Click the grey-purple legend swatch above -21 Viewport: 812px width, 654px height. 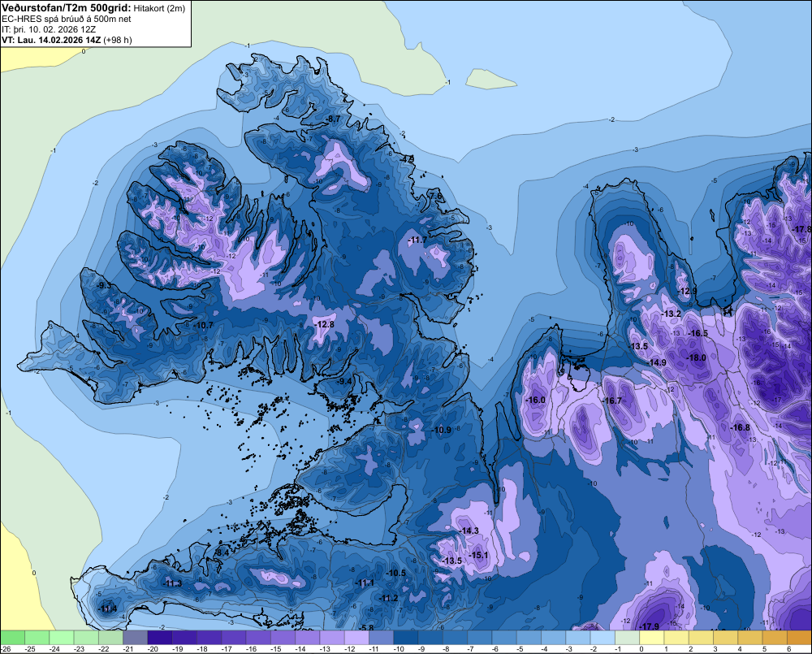(x=136, y=637)
